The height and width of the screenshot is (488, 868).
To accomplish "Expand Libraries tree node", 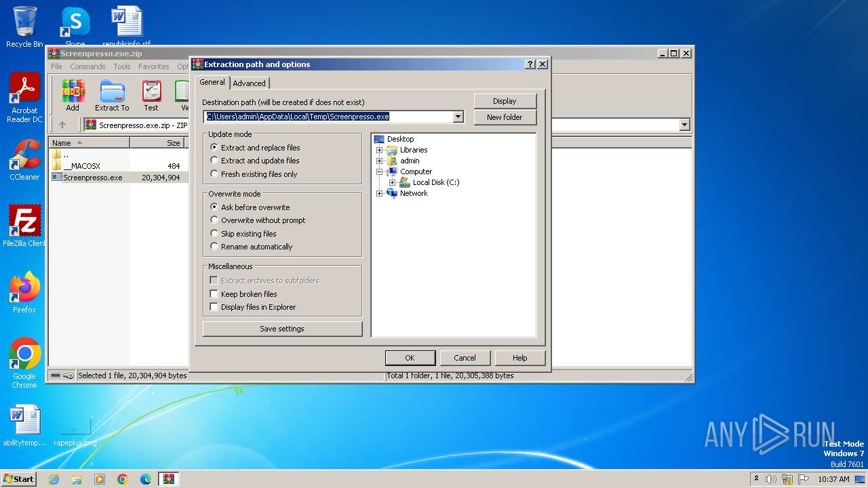I will pyautogui.click(x=380, y=150).
